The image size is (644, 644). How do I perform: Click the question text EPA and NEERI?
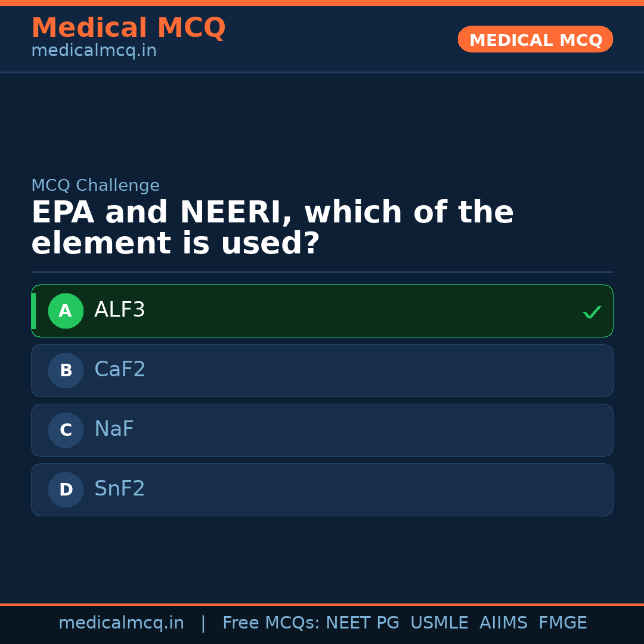273,227
